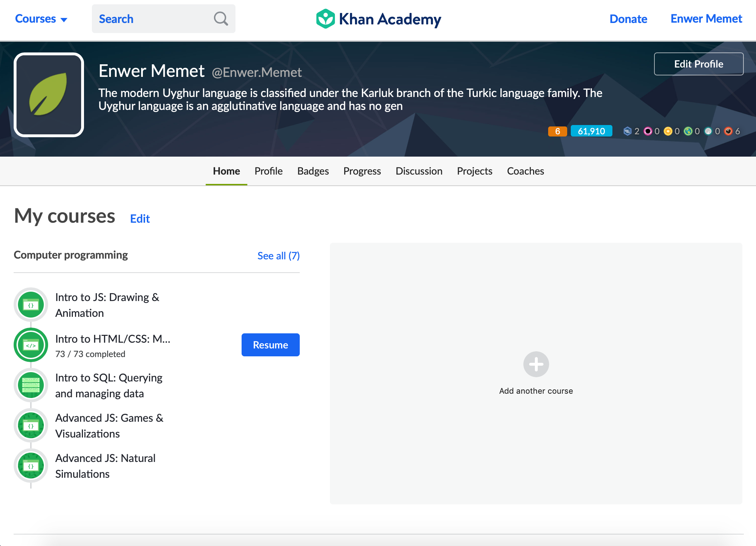Click the Intro to SQL course icon
This screenshot has height=546, width=756.
(x=31, y=385)
